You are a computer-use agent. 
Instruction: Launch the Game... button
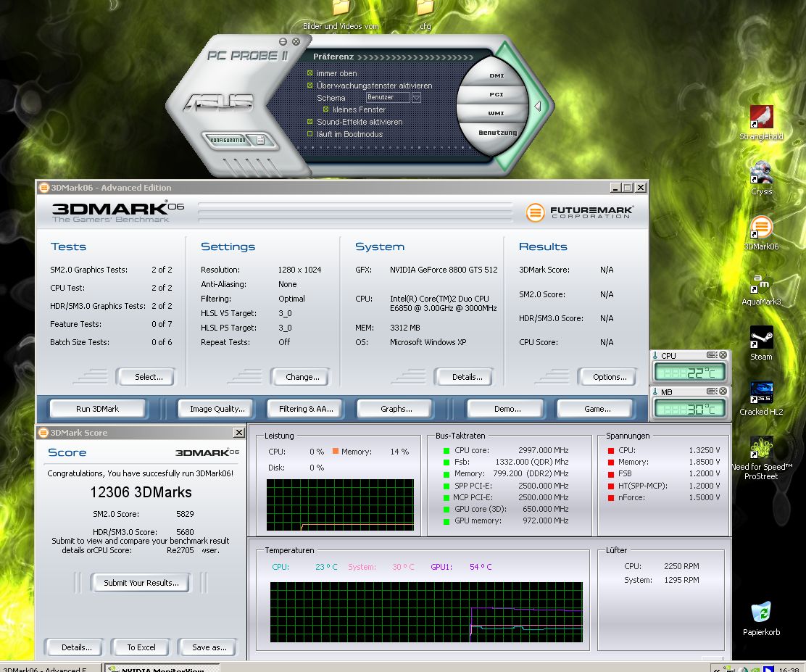(x=597, y=409)
